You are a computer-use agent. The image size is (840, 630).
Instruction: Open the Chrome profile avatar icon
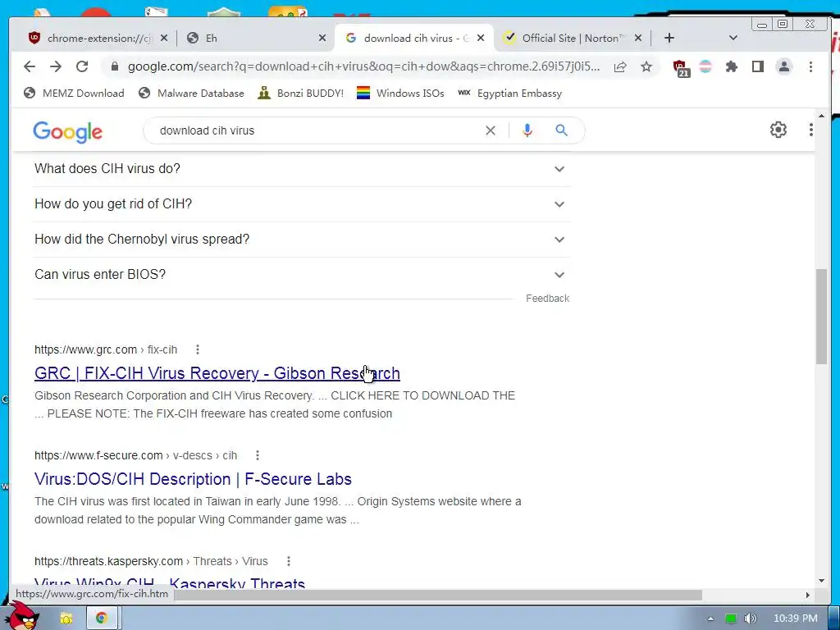click(784, 66)
